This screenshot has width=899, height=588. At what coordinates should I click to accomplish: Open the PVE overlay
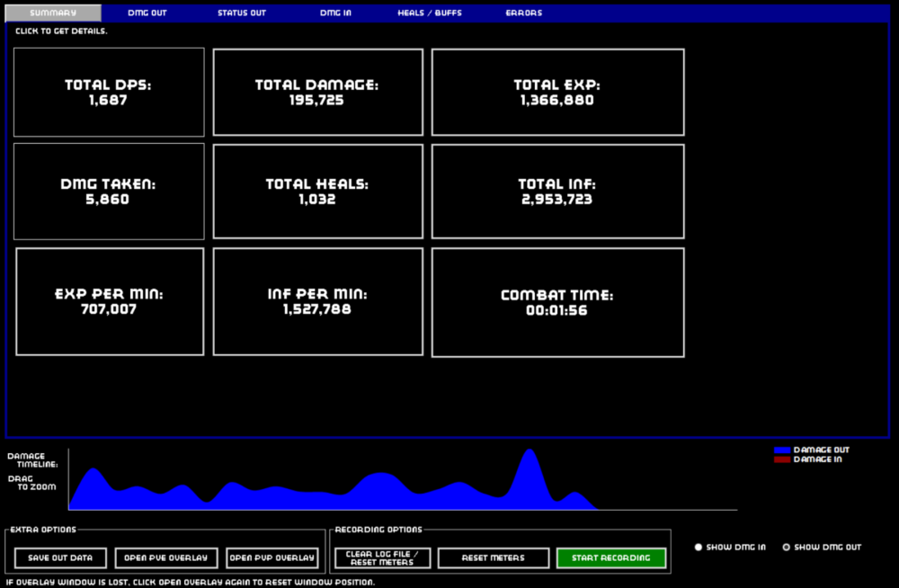166,558
